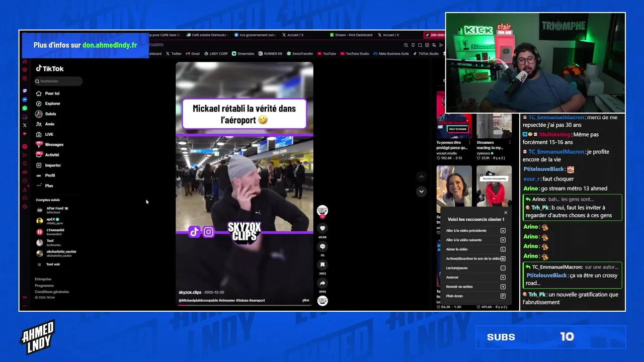Viewport: 644px width, 362px height.
Task: Switch to Le gouvernement cuba tab
Action: tap(255, 35)
